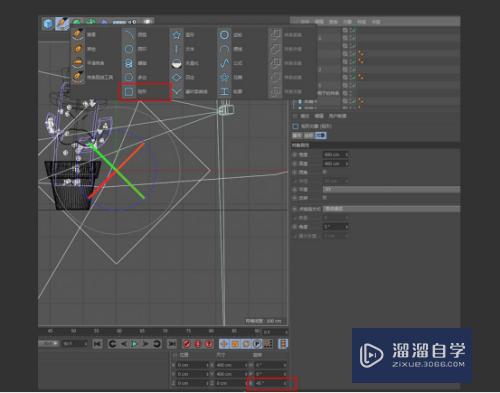Viewport: 500px width, 393px height.
Task: Select the Rectangle (矩形) spline icon
Action: pos(129,92)
